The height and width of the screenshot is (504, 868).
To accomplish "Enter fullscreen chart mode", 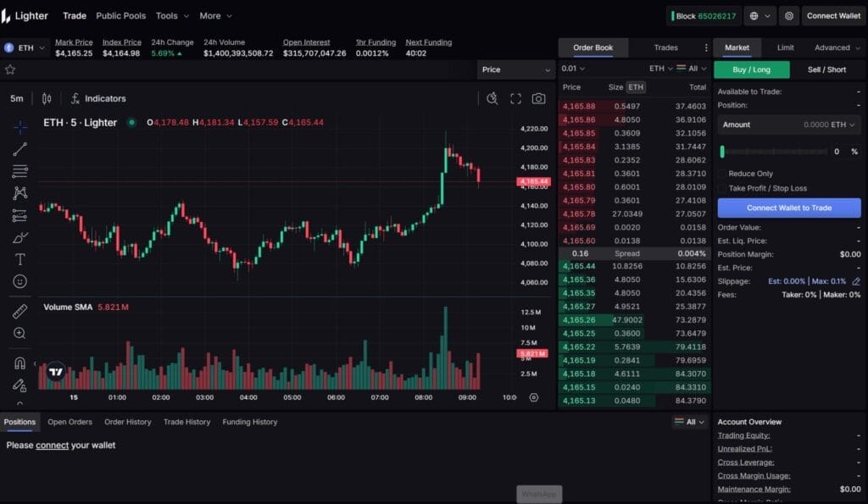I will [515, 98].
